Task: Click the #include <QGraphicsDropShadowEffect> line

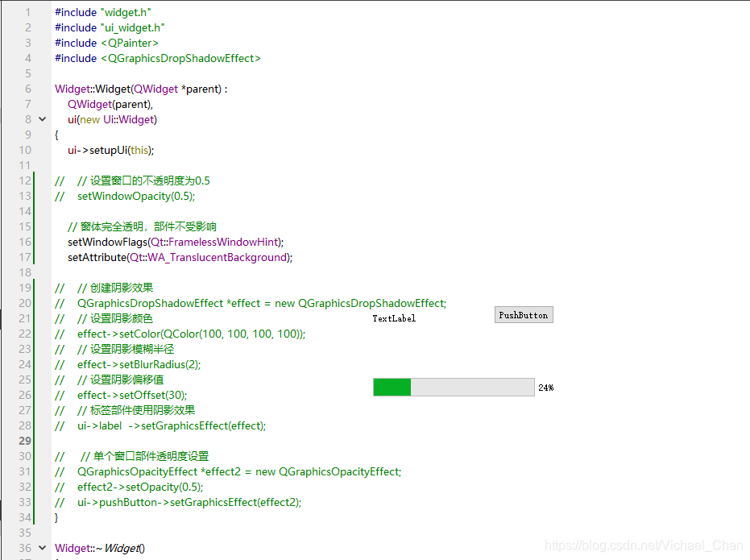Action: pos(158,58)
